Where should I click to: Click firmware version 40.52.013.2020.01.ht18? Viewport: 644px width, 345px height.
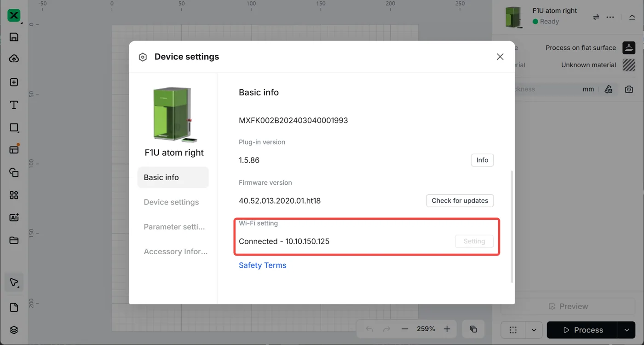point(280,201)
